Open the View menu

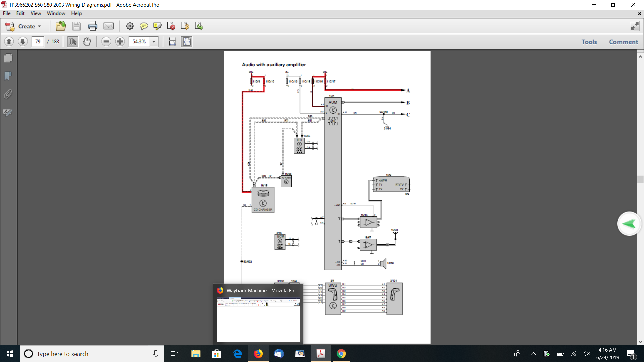click(36, 13)
